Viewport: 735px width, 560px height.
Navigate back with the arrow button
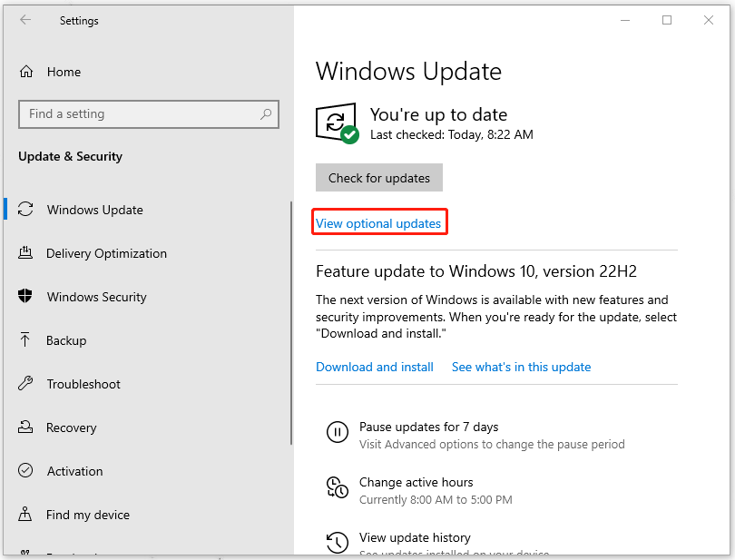pos(24,20)
